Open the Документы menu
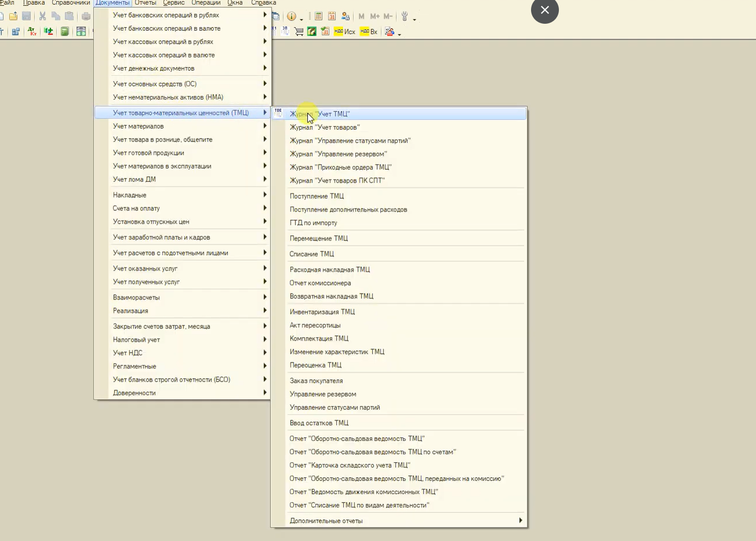The width and height of the screenshot is (756, 541). (112, 3)
